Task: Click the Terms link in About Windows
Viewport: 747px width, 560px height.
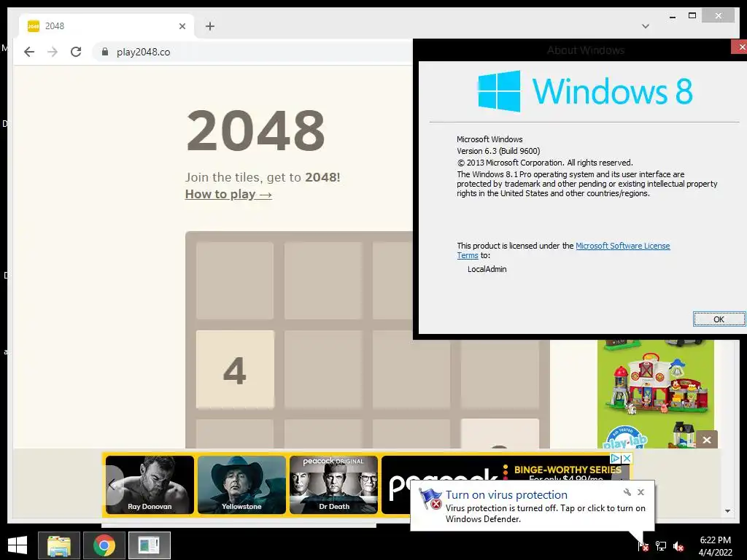Action: pos(468,255)
